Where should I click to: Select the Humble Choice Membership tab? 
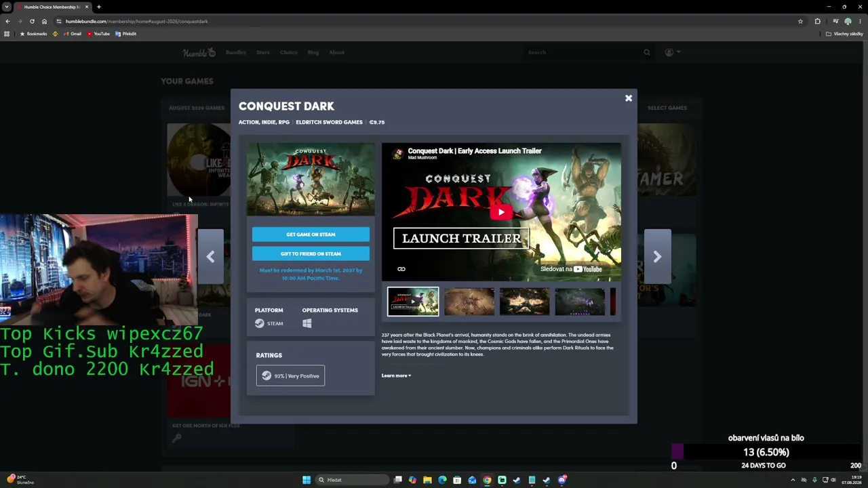(x=53, y=7)
